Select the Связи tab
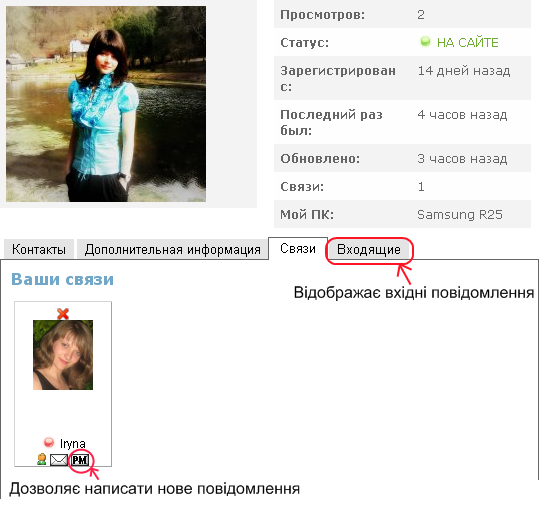This screenshot has width=545, height=526. 298,249
